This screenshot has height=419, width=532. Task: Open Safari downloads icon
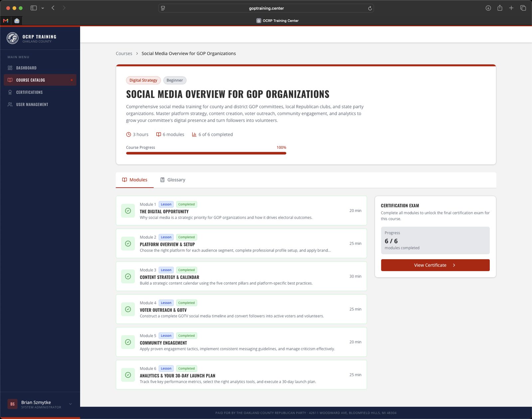coord(488,8)
